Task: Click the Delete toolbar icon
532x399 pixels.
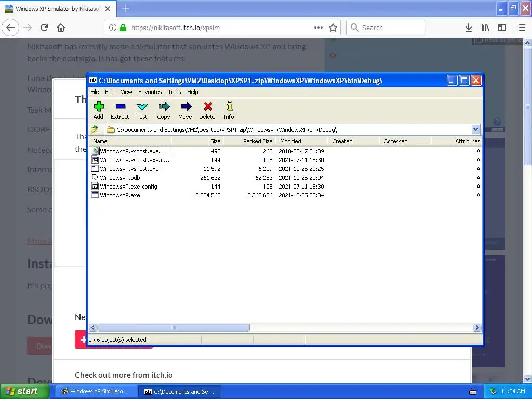Action: [208, 107]
